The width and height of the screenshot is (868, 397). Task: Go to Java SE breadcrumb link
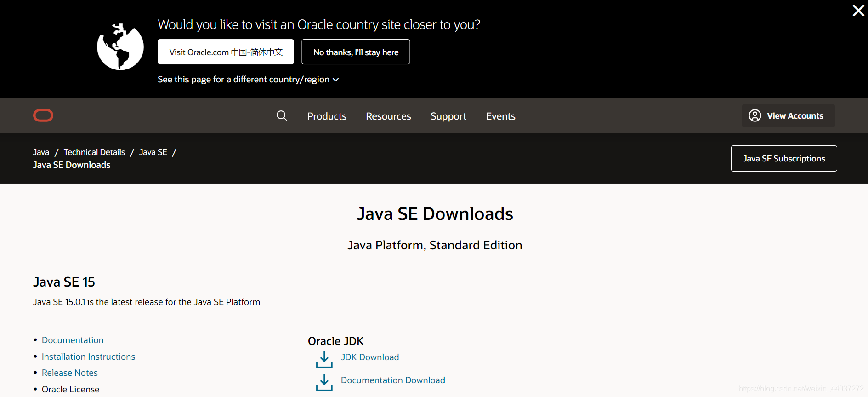pos(153,152)
